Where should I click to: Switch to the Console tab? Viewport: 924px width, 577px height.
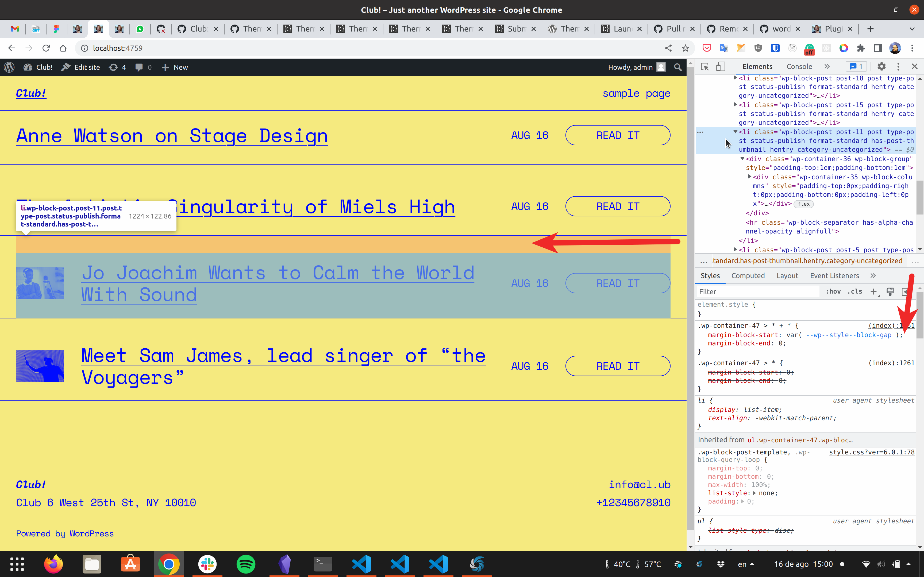[799, 67]
